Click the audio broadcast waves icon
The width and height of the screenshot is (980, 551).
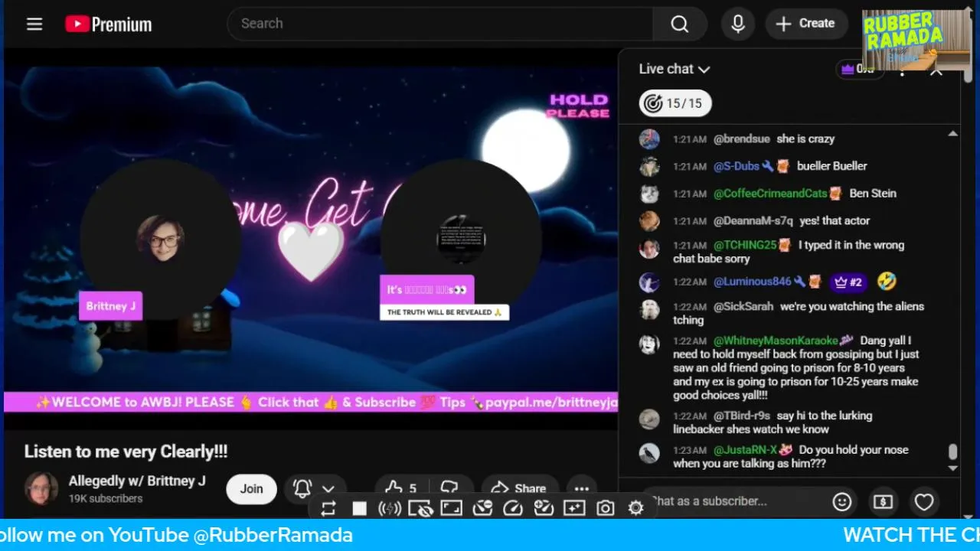point(390,508)
